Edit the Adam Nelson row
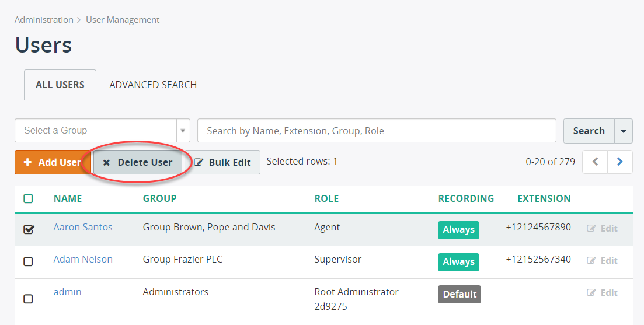This screenshot has width=644, height=325. (602, 261)
